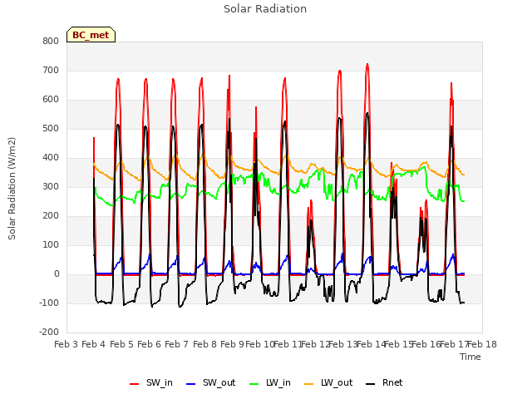Click the blue SW_out legend marker
This screenshot has width=532, height=399.
coord(191,384)
